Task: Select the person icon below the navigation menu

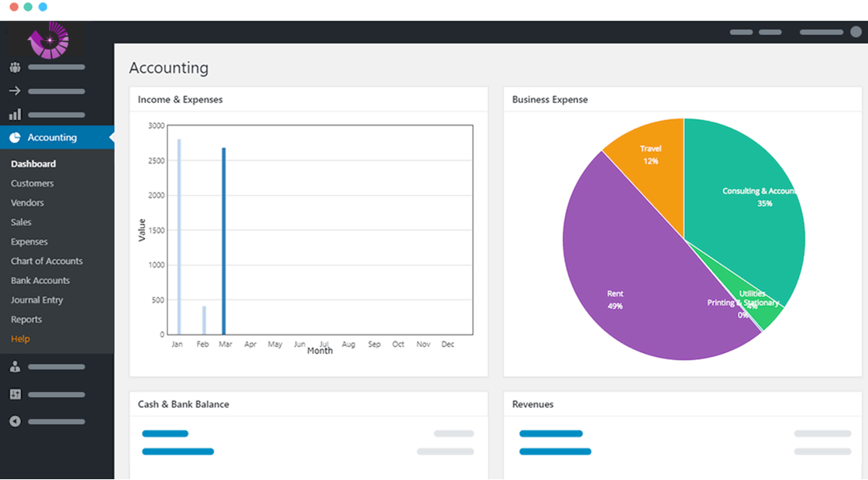Action: click(14, 366)
